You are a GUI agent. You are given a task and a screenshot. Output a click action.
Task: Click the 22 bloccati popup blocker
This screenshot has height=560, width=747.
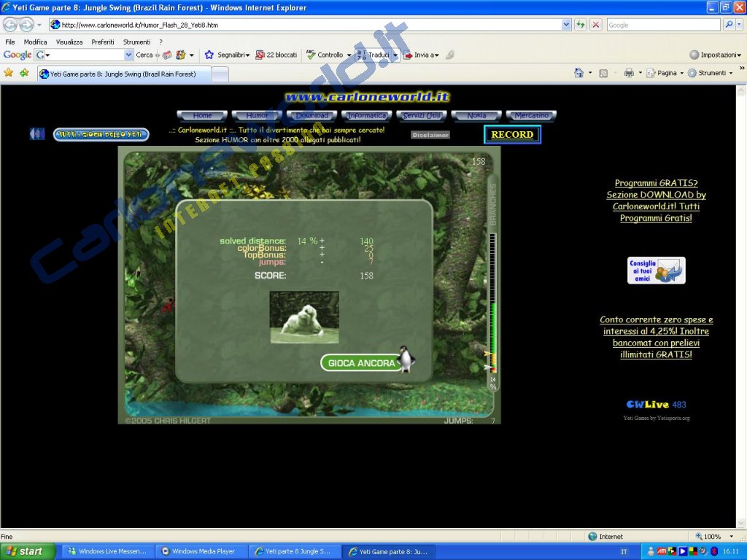point(276,55)
